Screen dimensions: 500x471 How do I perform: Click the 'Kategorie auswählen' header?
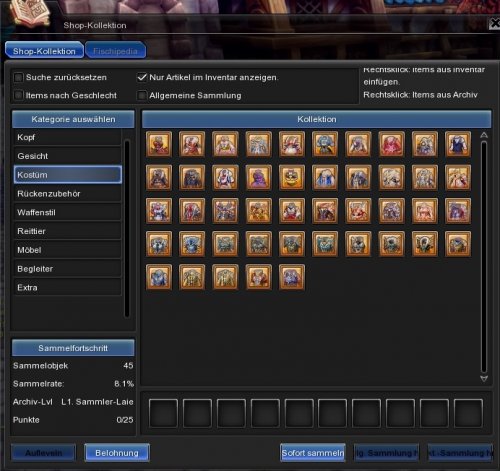(73, 119)
